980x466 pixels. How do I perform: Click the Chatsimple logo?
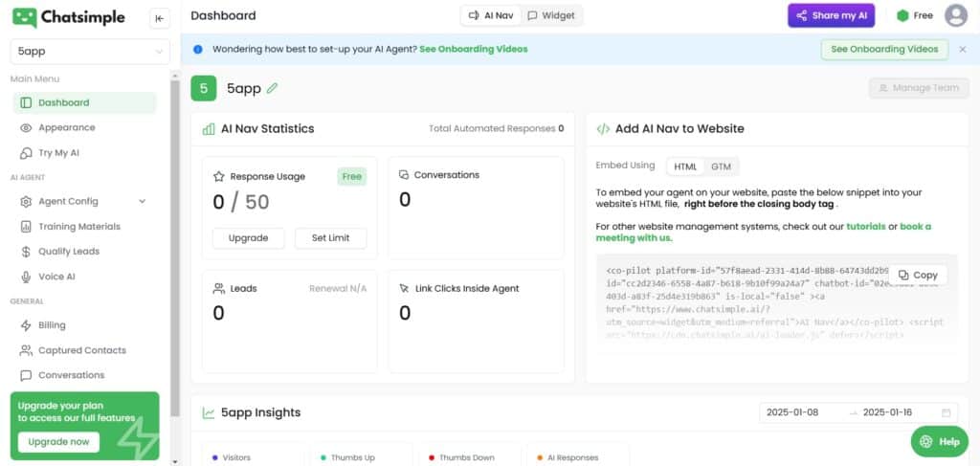point(69,17)
